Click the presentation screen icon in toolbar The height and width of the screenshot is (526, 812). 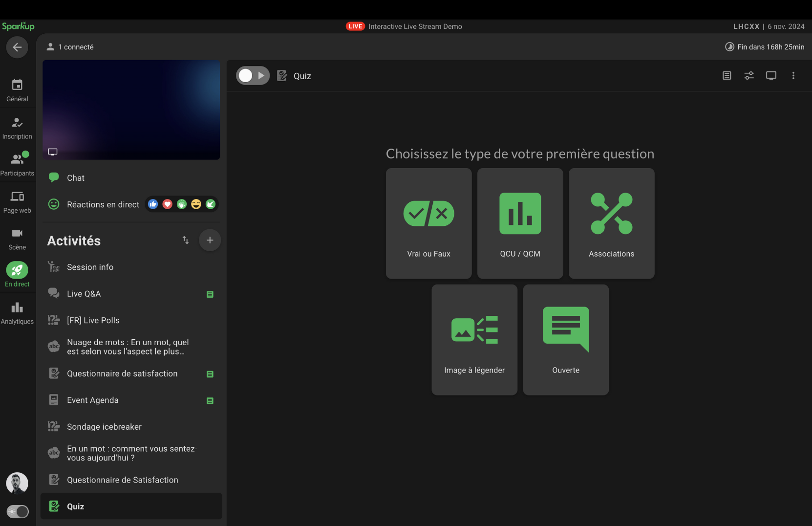click(771, 76)
